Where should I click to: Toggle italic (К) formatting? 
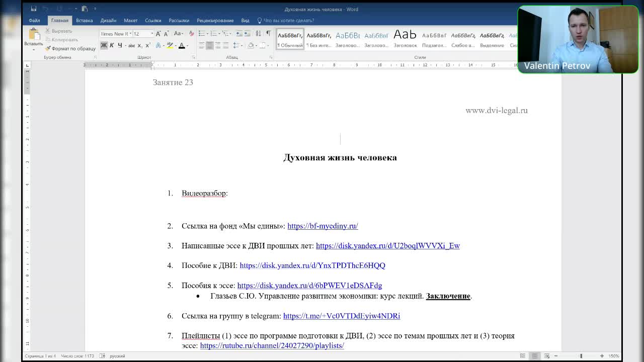click(112, 45)
